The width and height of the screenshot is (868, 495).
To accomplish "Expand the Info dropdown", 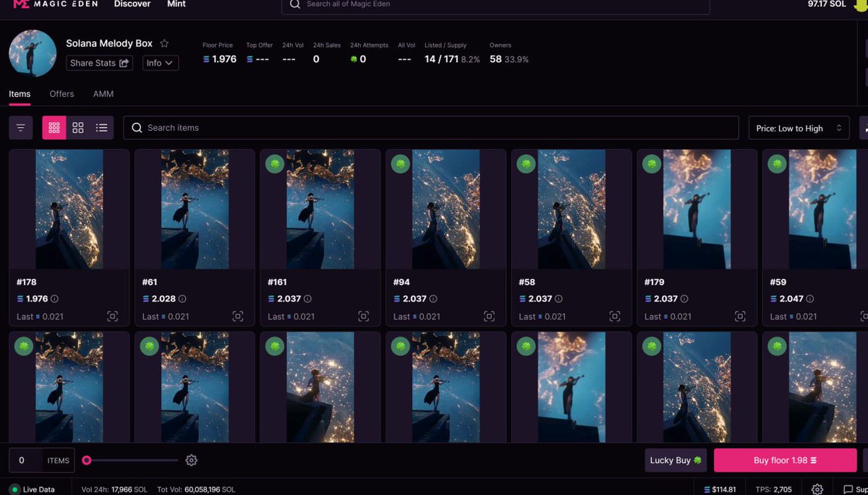I will click(160, 63).
